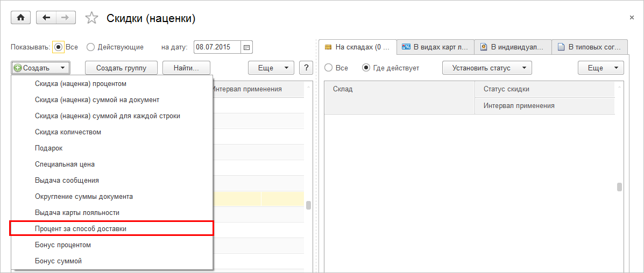The height and width of the screenshot is (273, 644).
Task: Go forward with the right arrow
Action: [65, 18]
